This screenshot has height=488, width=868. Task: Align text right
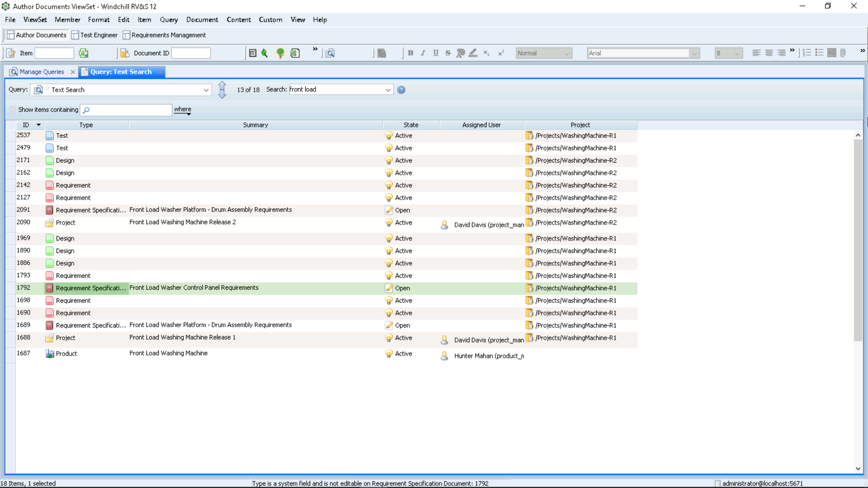pos(782,53)
